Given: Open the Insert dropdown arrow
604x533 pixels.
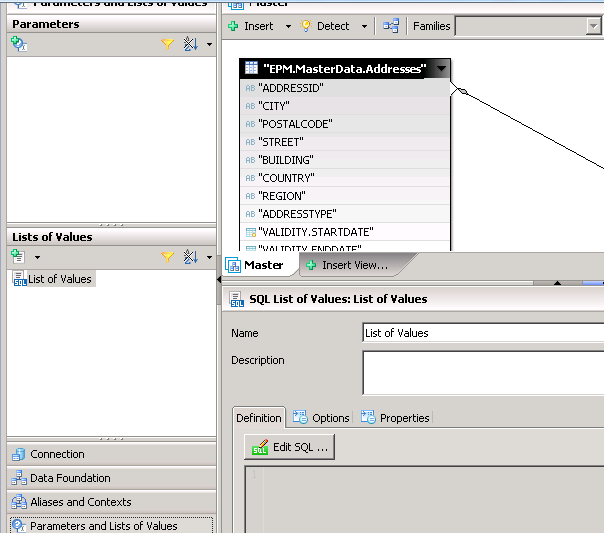Looking at the screenshot, I should click(x=288, y=27).
